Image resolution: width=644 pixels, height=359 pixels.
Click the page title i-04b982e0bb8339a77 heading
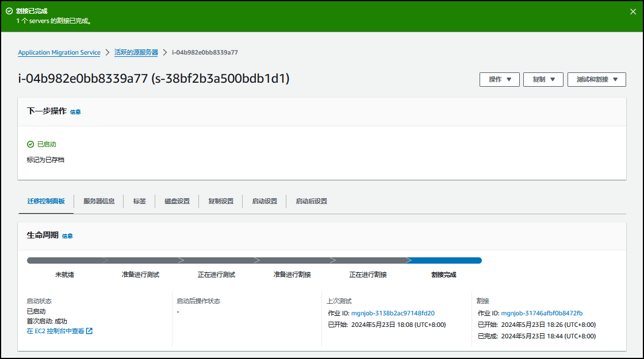point(154,78)
